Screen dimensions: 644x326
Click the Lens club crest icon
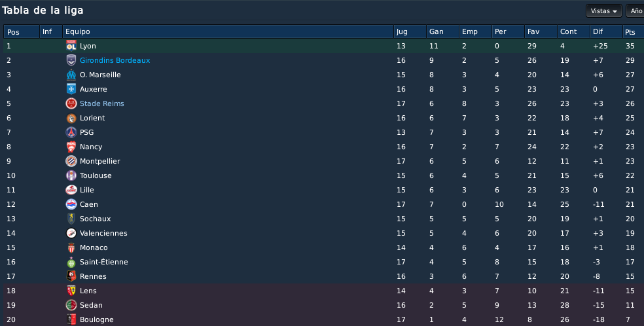click(71, 291)
